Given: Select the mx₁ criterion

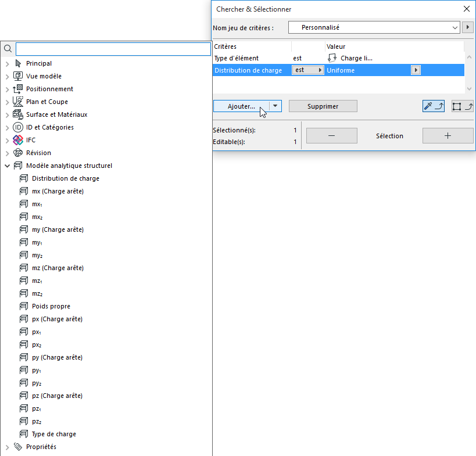Looking at the screenshot, I should point(37,204).
